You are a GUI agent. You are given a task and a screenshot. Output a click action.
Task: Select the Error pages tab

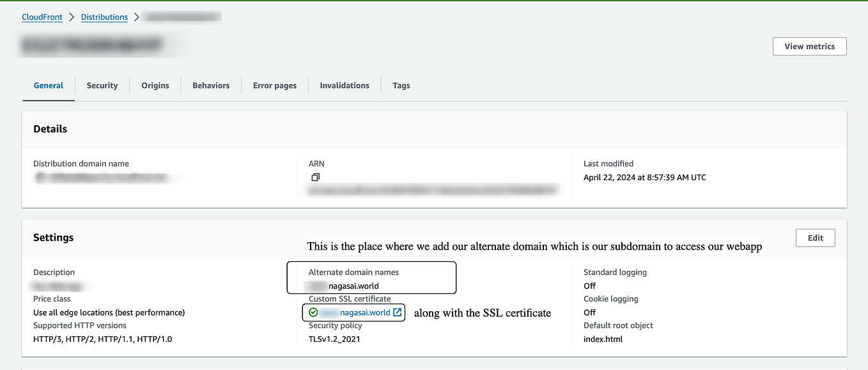point(275,85)
